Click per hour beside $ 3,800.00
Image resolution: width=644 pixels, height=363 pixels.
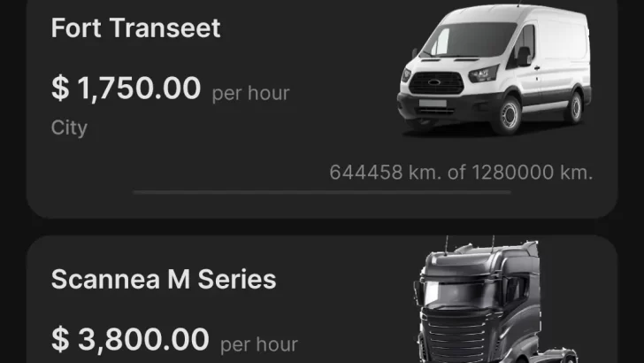coord(258,344)
